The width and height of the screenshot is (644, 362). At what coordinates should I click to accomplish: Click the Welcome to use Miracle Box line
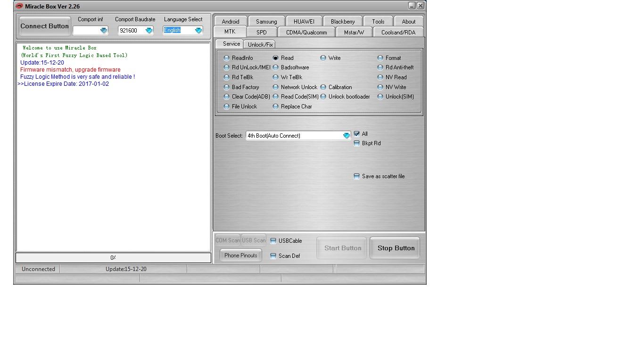click(59, 48)
